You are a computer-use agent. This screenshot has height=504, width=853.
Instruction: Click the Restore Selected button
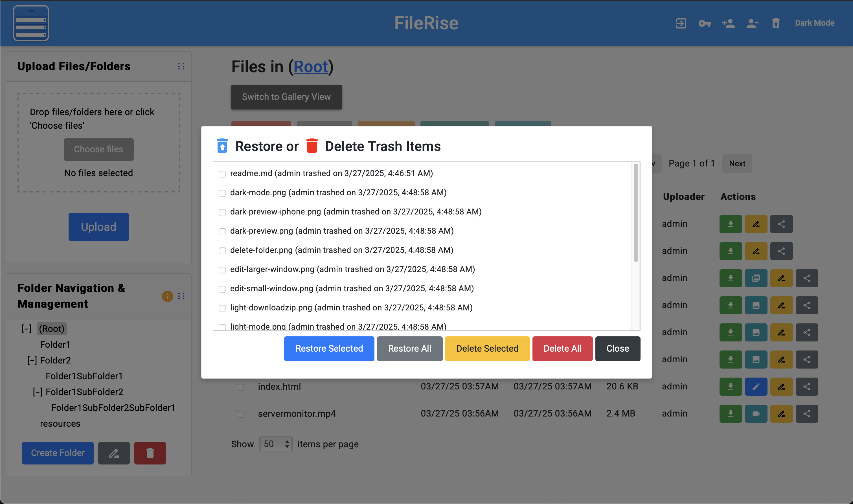click(329, 349)
